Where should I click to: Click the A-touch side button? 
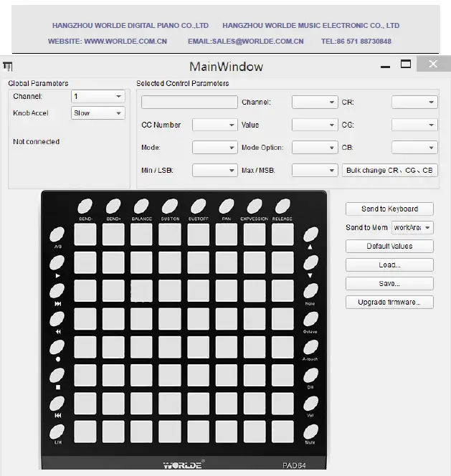click(x=310, y=347)
